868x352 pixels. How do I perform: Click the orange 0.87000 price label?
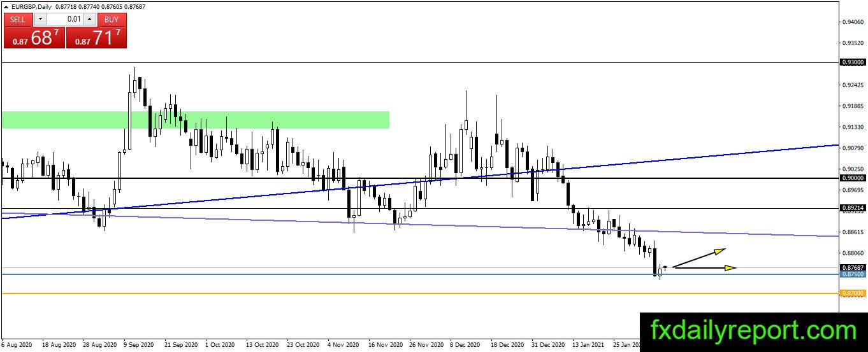coord(853,293)
